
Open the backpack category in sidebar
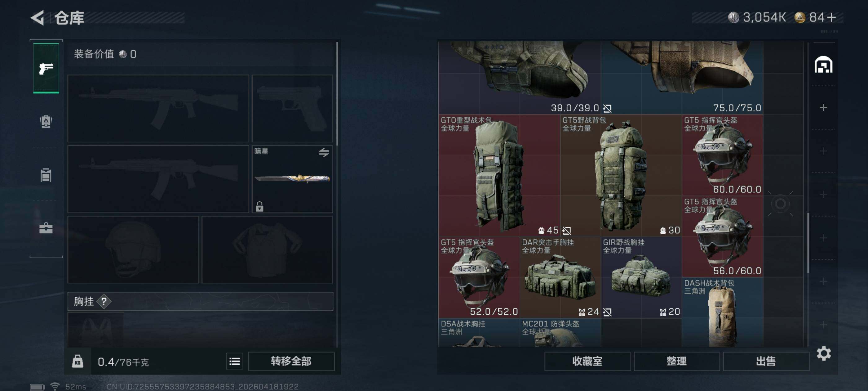[46, 121]
